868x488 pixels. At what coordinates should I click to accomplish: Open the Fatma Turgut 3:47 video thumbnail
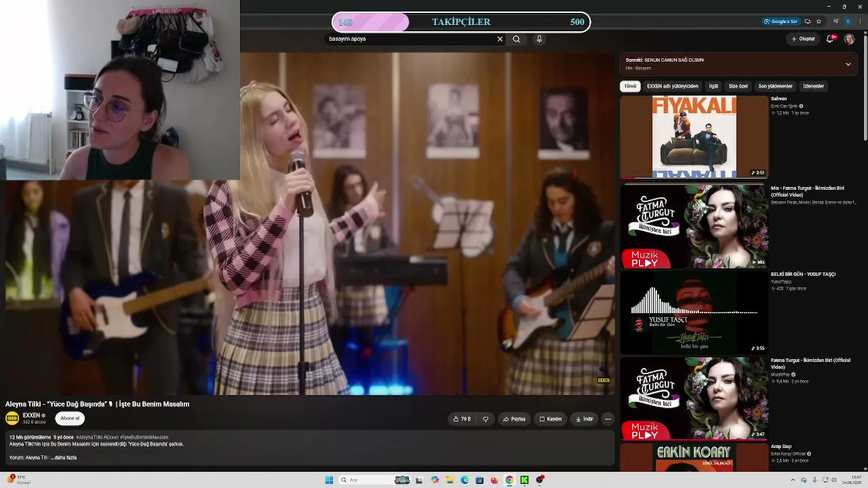pos(694,399)
